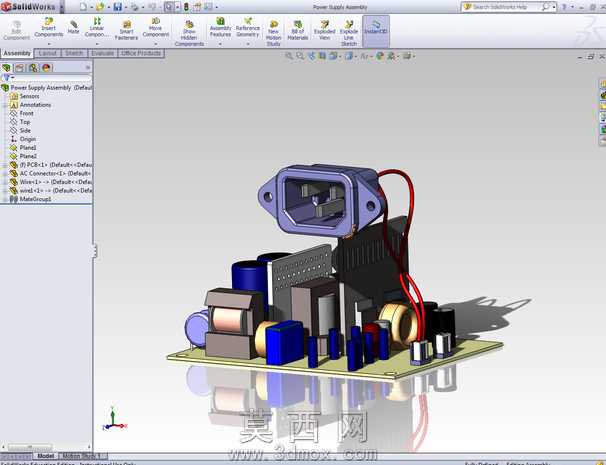This screenshot has height=465, width=606.
Task: Click the Print icon
Action: 134,7
